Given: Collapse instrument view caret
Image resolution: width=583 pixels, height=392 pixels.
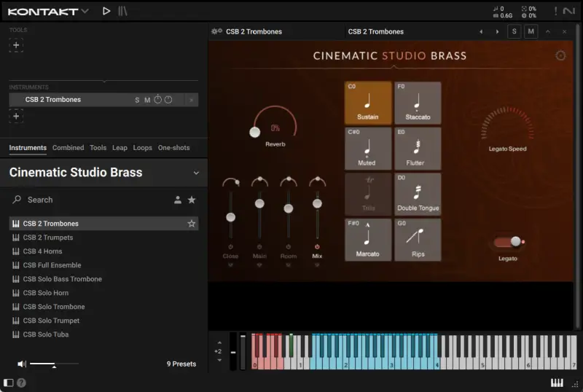Looking at the screenshot, I should tap(548, 31).
